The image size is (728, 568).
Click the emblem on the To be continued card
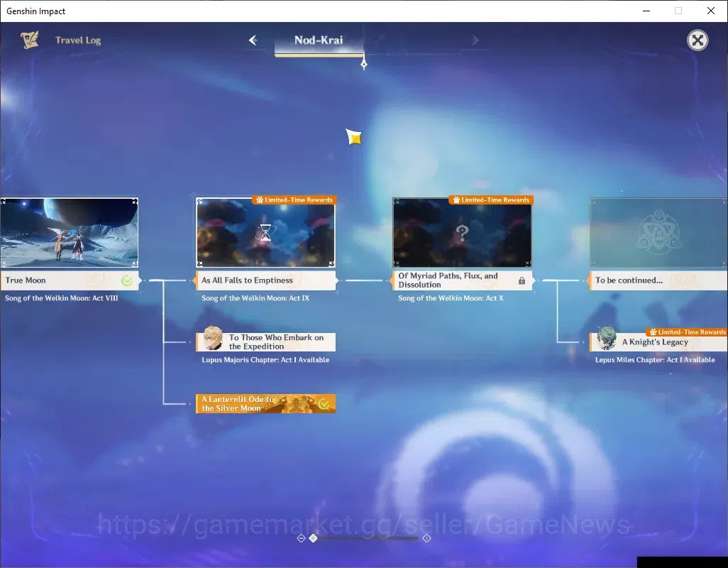pos(658,231)
